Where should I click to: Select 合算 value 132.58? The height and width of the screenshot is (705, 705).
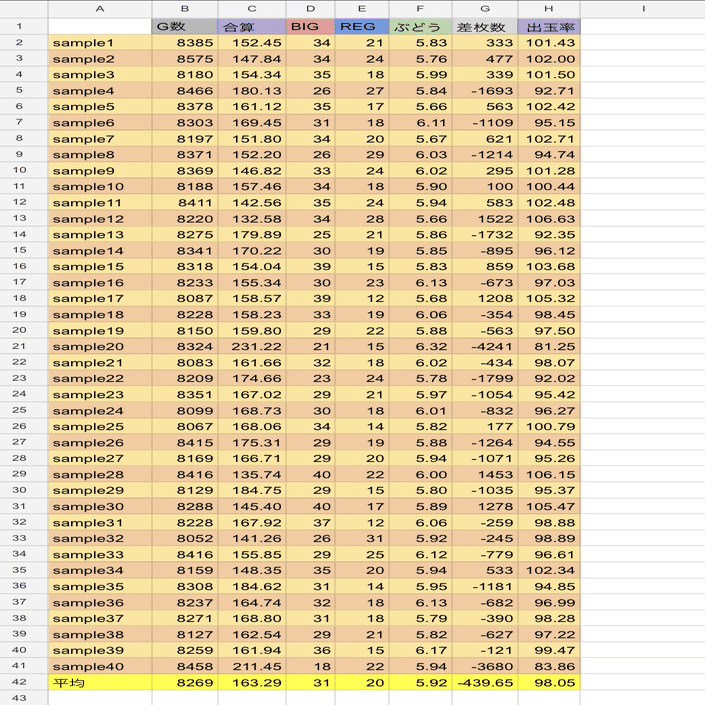252,219
